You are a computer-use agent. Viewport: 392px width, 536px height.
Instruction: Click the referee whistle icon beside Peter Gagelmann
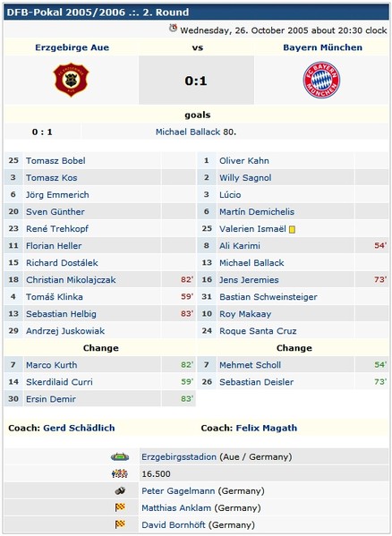tap(120, 491)
